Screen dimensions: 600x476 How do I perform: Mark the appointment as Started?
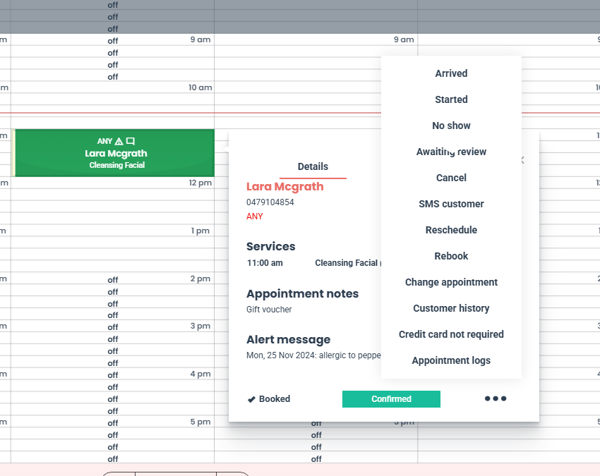pos(451,99)
